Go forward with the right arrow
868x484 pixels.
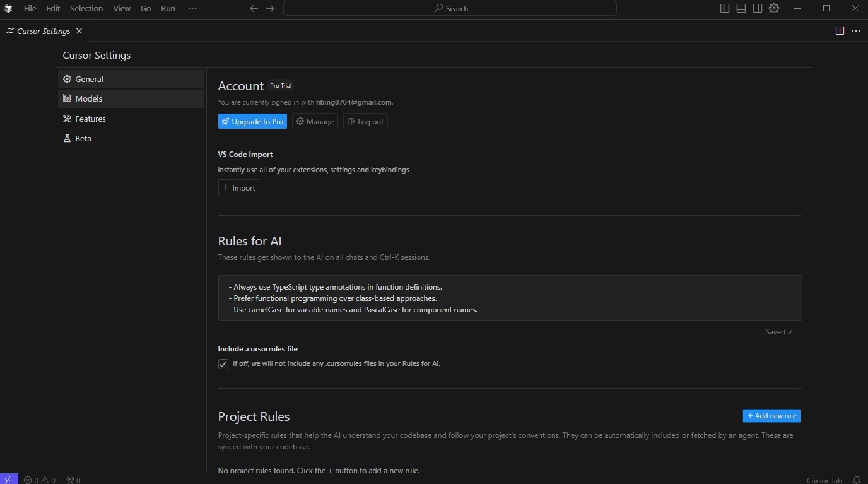coord(270,8)
